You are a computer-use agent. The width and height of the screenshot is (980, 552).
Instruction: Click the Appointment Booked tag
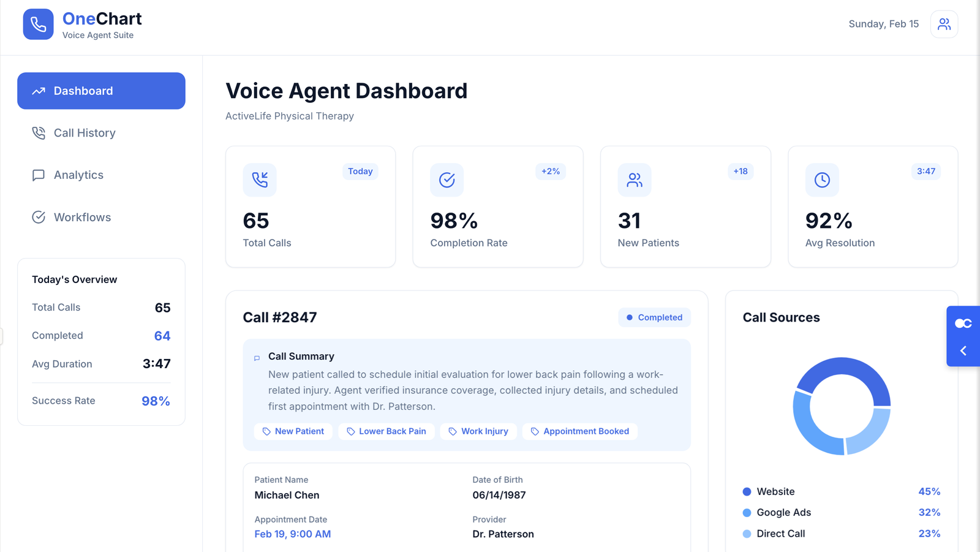tap(579, 431)
